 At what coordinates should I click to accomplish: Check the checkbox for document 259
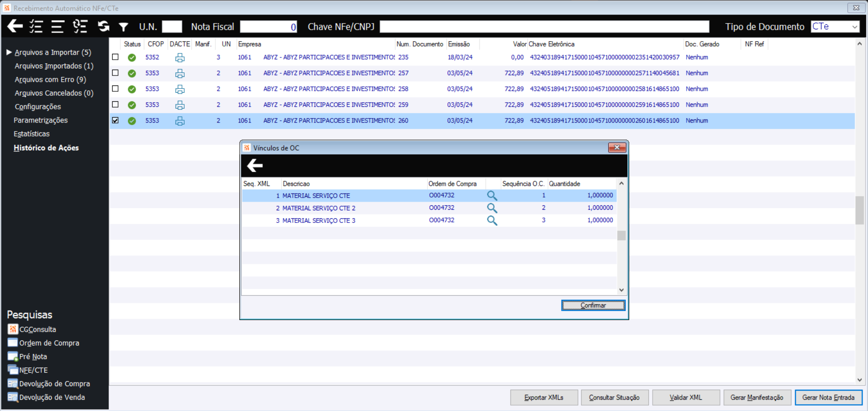[115, 104]
